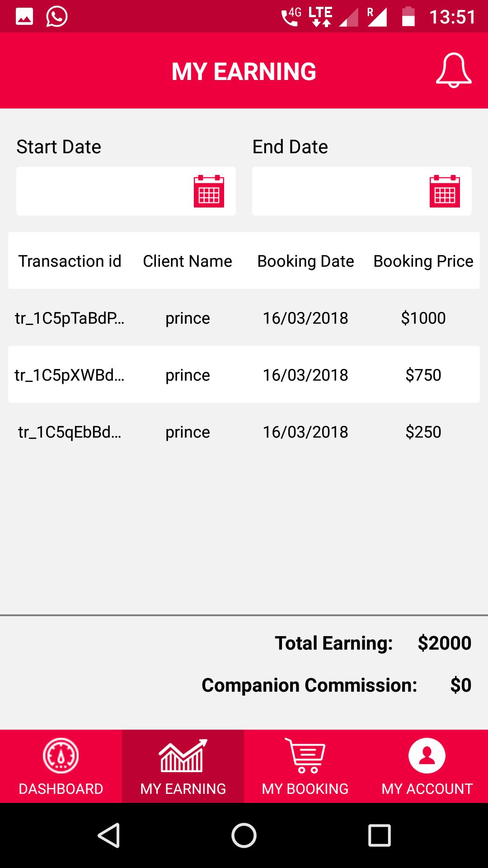Tap the My Earning chart icon

[183, 756]
